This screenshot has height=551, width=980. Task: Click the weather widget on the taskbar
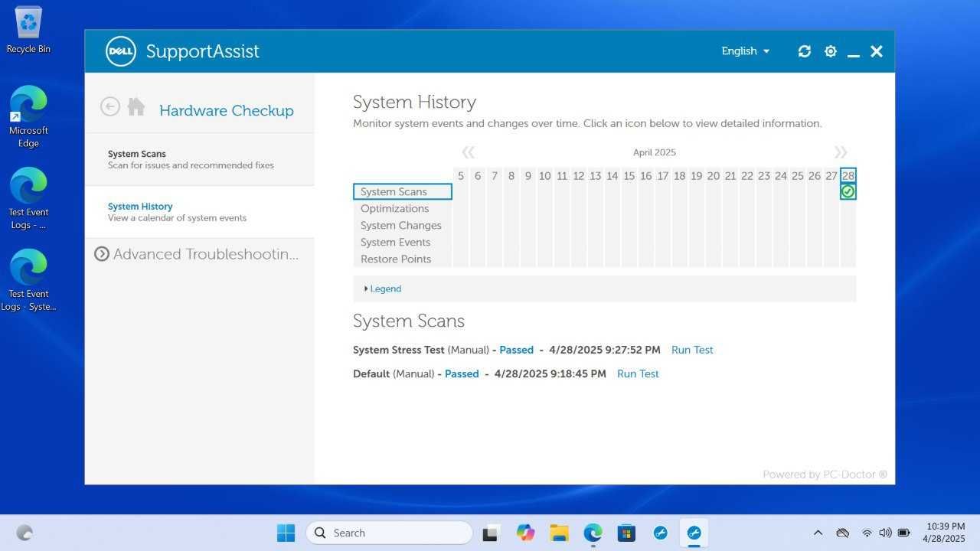(x=24, y=533)
